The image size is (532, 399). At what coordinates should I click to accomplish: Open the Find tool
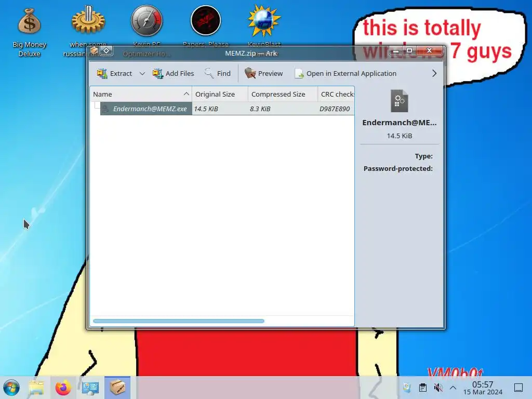coord(218,73)
